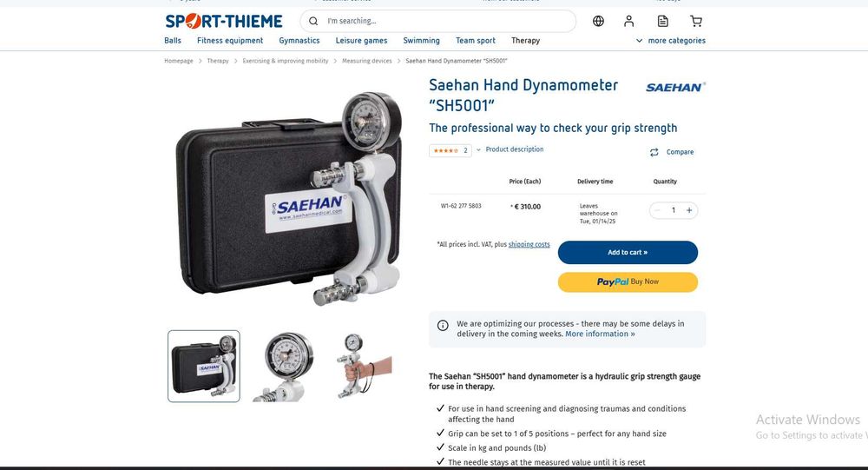
Task: Select the gauge dial close-up thumbnail
Action: click(286, 367)
